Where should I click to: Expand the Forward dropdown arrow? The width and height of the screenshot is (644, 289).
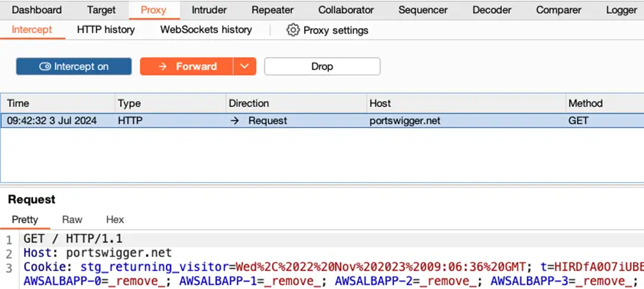click(245, 66)
